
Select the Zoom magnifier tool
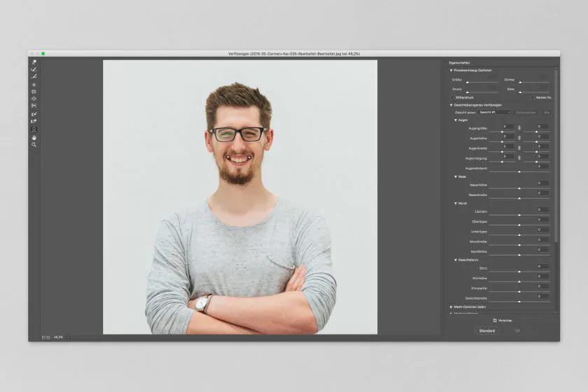click(34, 145)
